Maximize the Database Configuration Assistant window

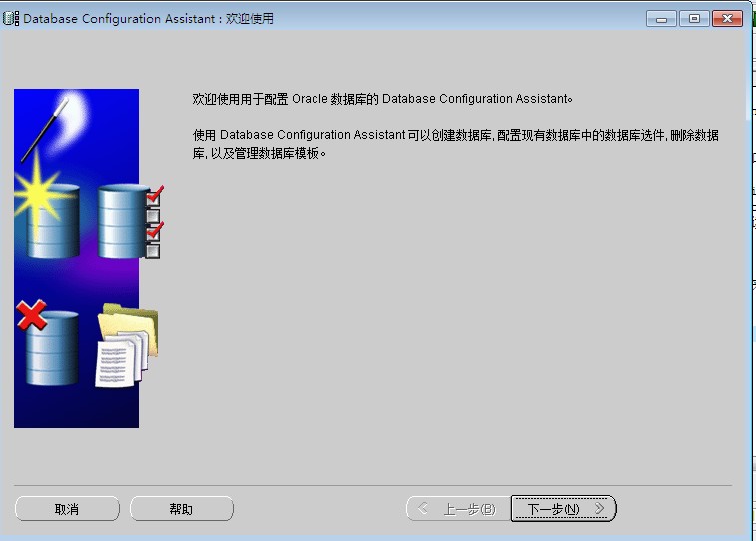(694, 19)
